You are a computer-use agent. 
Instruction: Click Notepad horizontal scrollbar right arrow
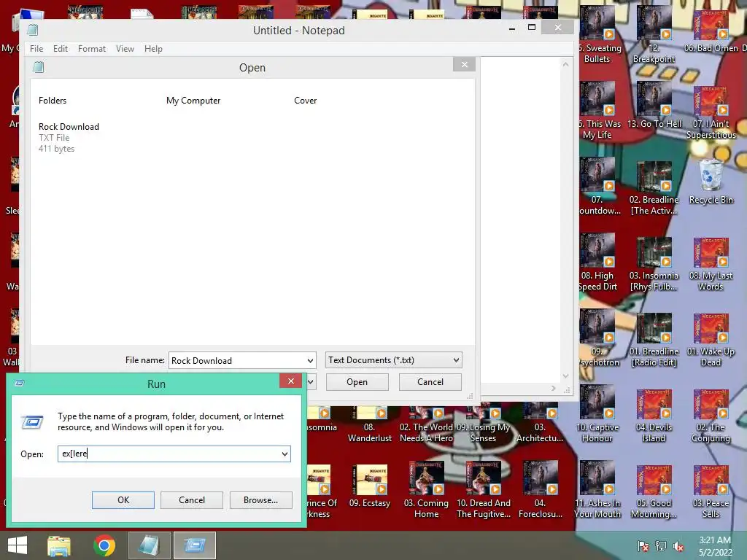coord(553,389)
